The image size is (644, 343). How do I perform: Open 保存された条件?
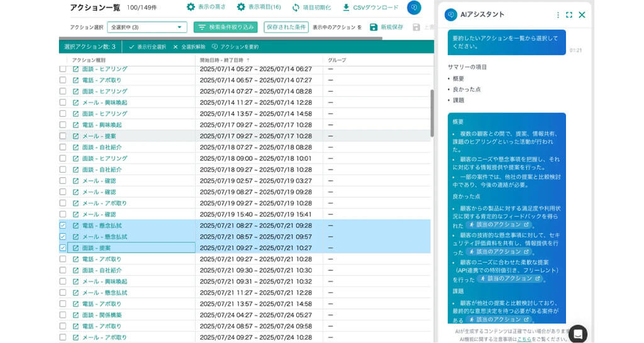click(286, 27)
